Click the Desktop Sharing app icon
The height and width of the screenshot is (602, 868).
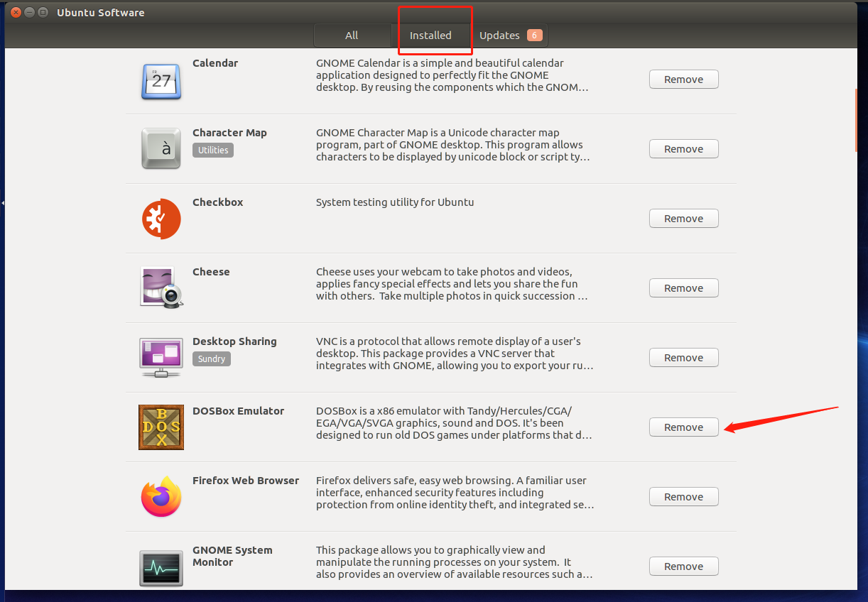click(x=161, y=357)
